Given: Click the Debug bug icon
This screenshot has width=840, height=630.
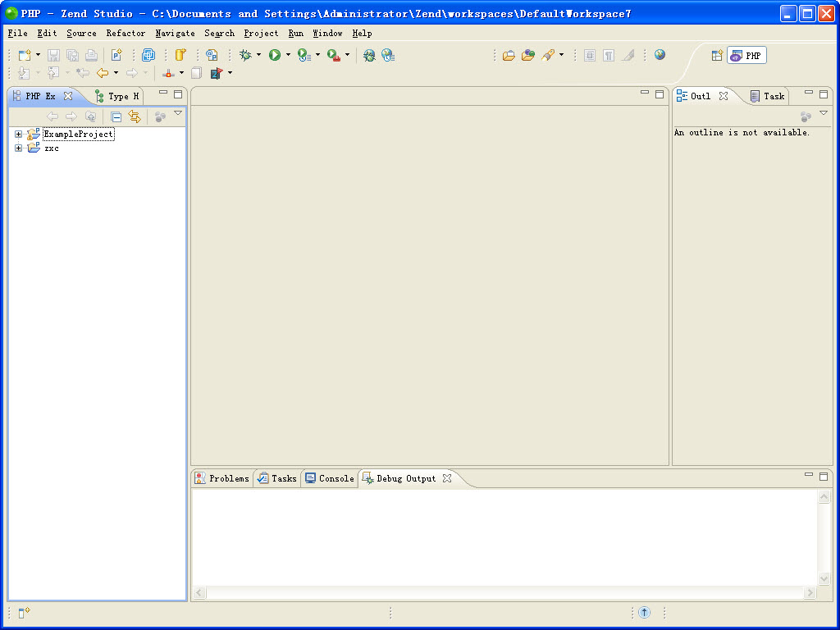Looking at the screenshot, I should (x=244, y=55).
